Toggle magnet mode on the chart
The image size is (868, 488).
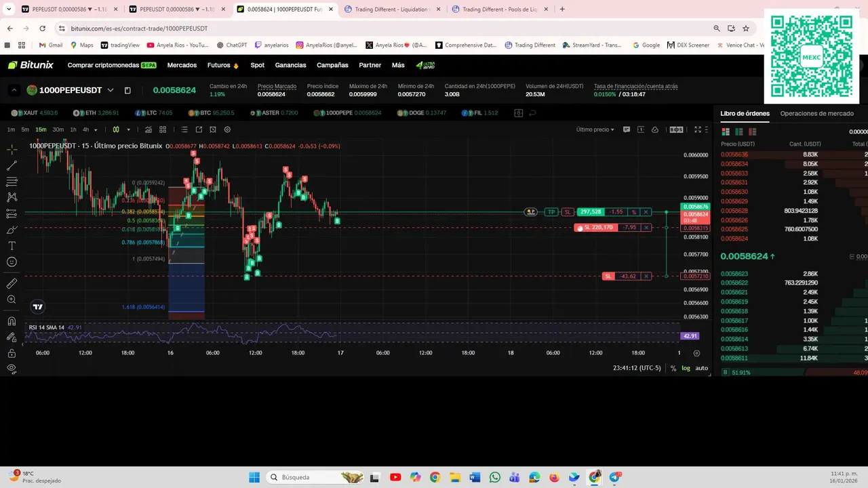pos(12,321)
